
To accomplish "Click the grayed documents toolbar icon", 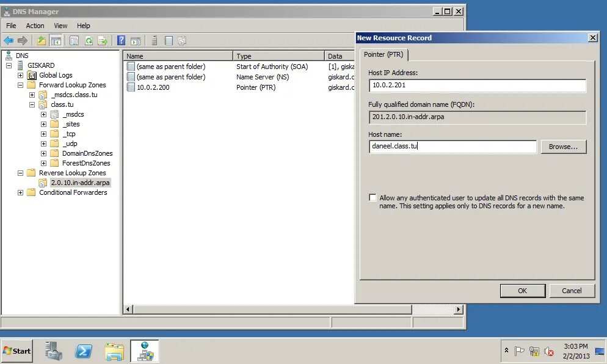I will coord(183,40).
